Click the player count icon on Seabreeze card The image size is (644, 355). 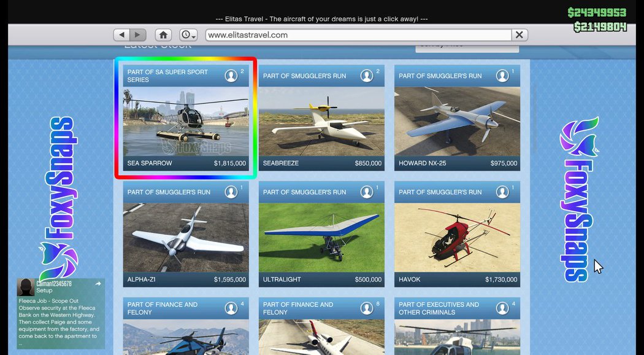[x=367, y=76]
